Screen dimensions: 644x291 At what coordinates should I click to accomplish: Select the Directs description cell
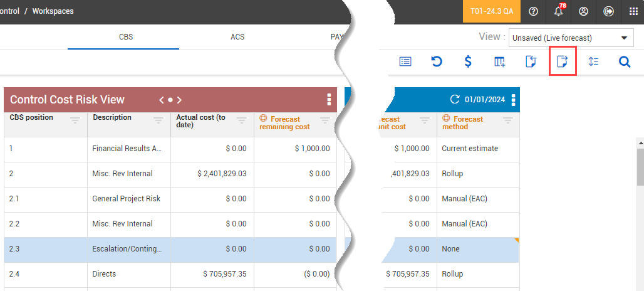(129, 274)
